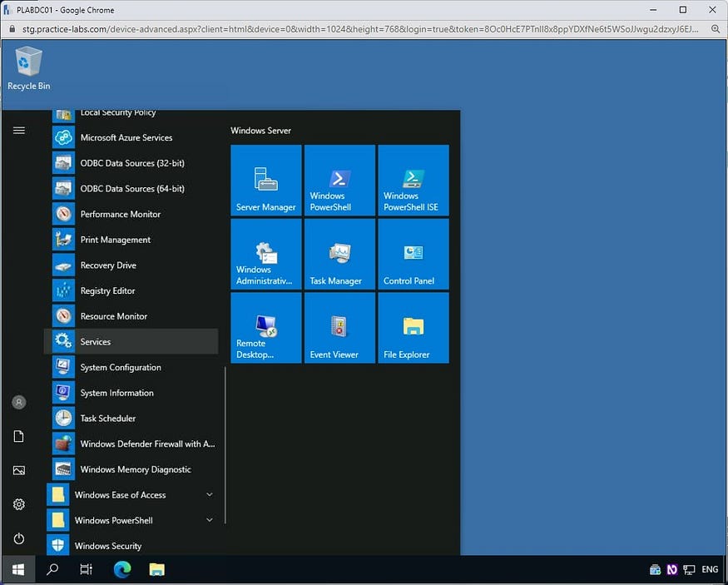Open the taskbar Search magnifier

tap(53, 569)
